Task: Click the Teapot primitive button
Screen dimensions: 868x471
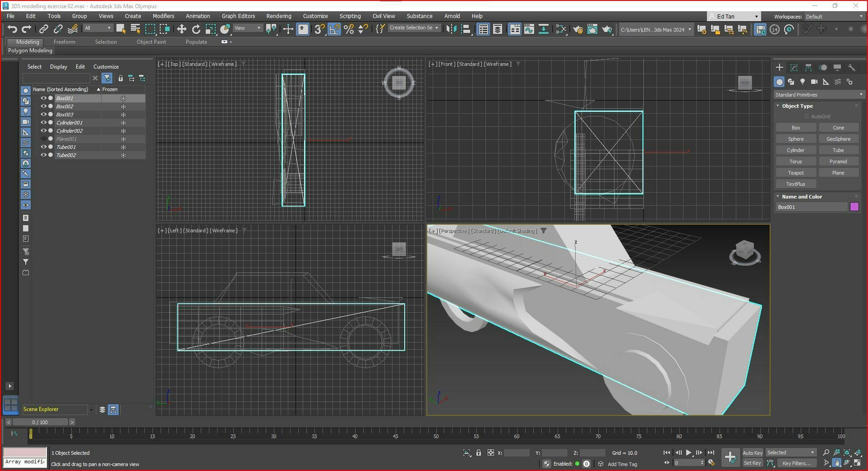Action: (795, 173)
